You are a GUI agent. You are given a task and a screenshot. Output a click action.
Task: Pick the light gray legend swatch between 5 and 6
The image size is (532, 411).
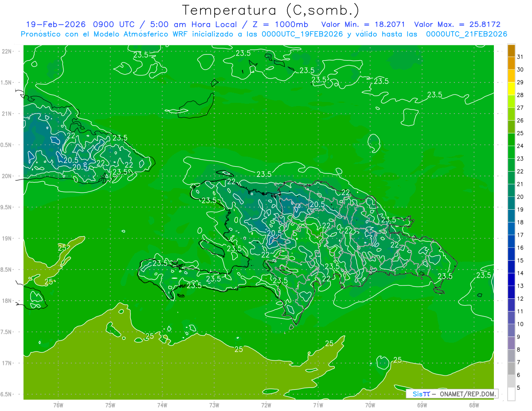tap(511, 382)
